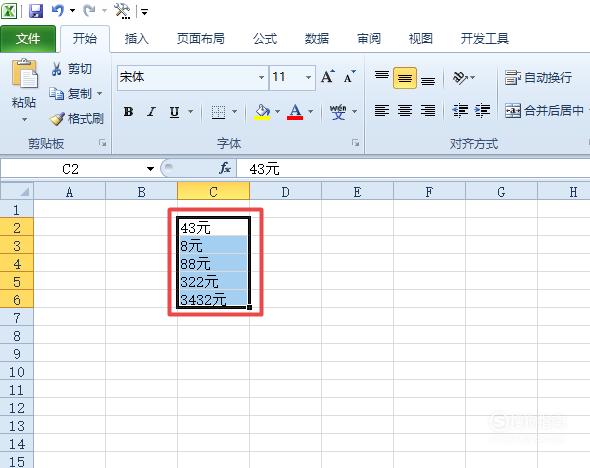The height and width of the screenshot is (468, 590).
Task: Switch to the 数据 Data tab
Action: [317, 38]
